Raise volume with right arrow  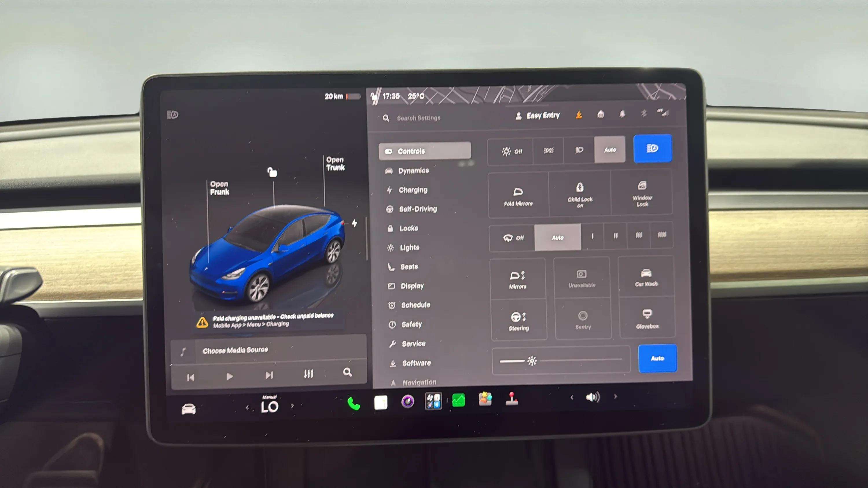tap(615, 396)
